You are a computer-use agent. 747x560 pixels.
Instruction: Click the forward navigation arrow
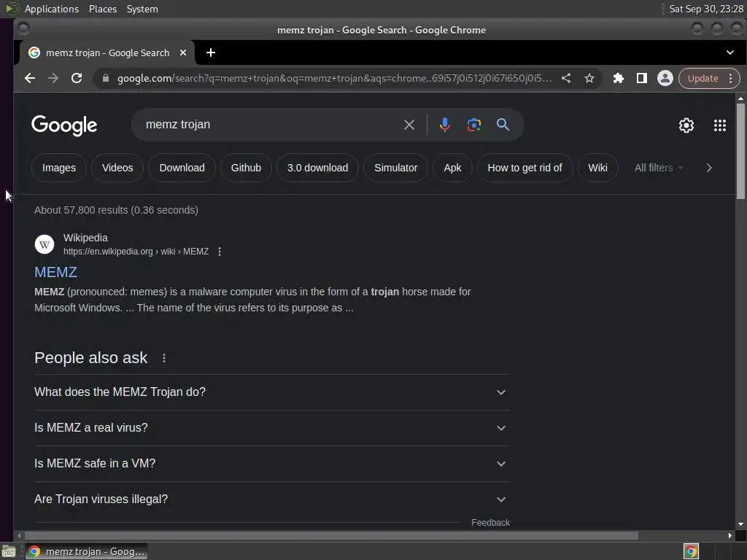click(53, 78)
